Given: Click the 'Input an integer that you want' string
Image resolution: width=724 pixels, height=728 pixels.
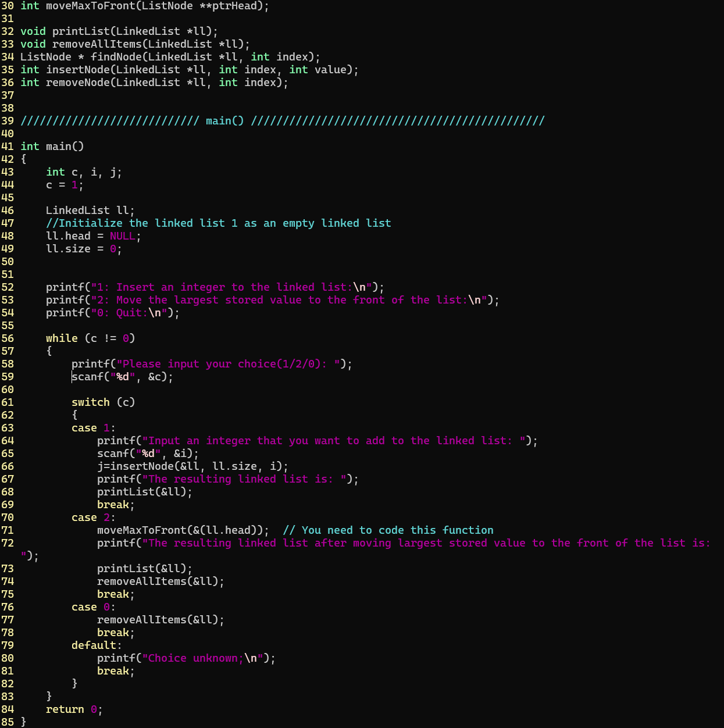Looking at the screenshot, I should 334,441.
